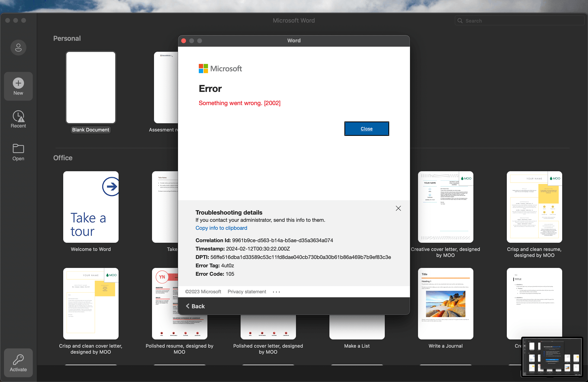Click the Troubleshooting details heading
This screenshot has width=588, height=382.
[229, 212]
